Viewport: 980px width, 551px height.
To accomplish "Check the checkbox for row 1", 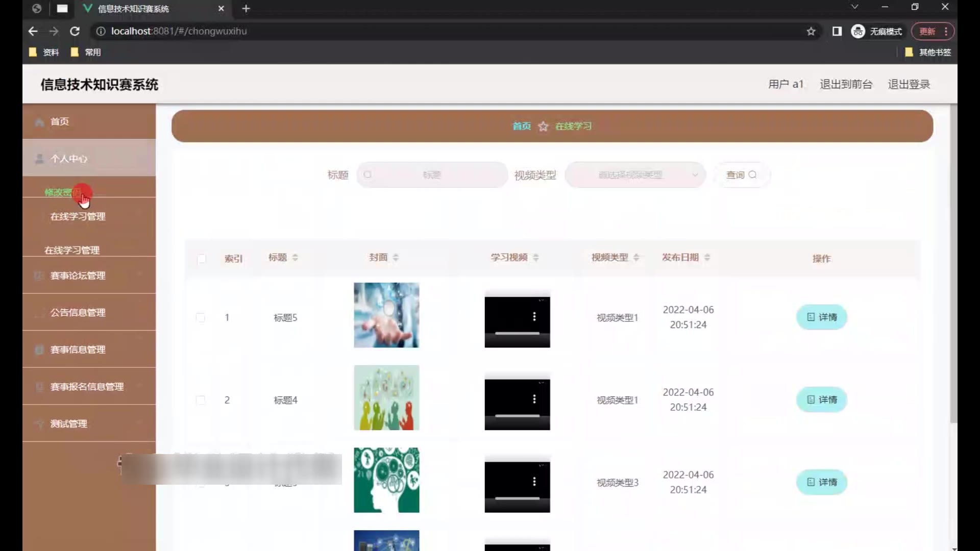I will click(x=201, y=318).
